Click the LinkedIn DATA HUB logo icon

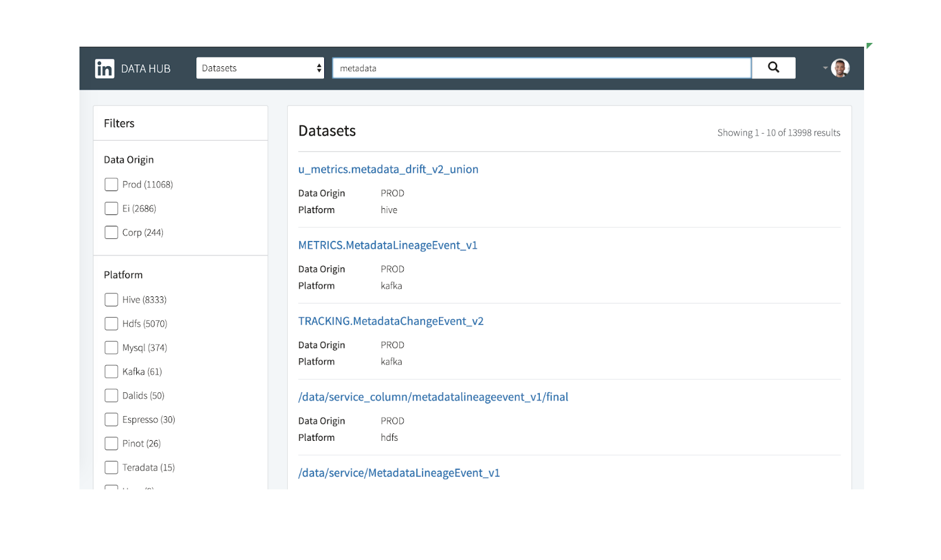pyautogui.click(x=105, y=68)
